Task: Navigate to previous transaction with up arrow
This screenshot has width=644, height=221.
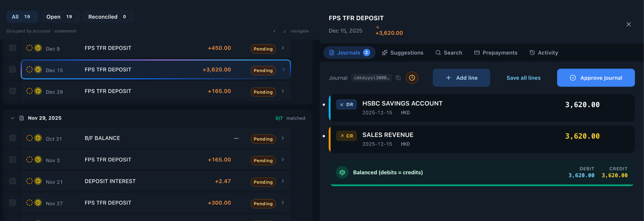Action: [274, 31]
